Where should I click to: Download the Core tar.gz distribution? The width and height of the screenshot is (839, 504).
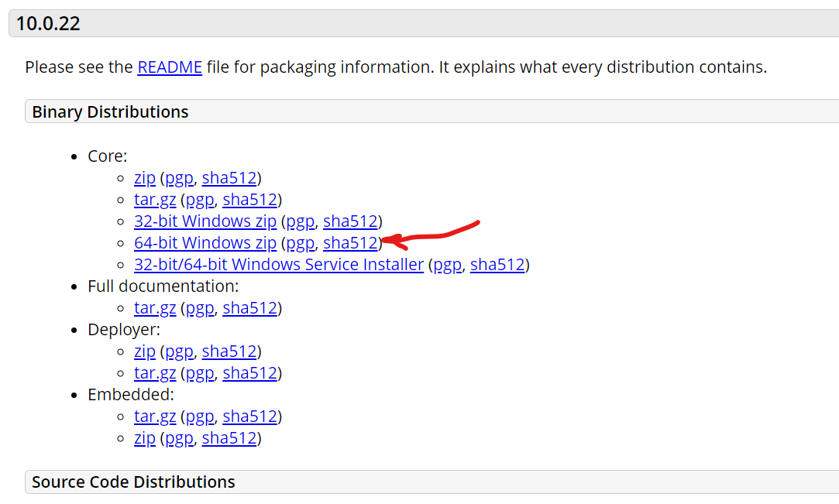coord(154,200)
